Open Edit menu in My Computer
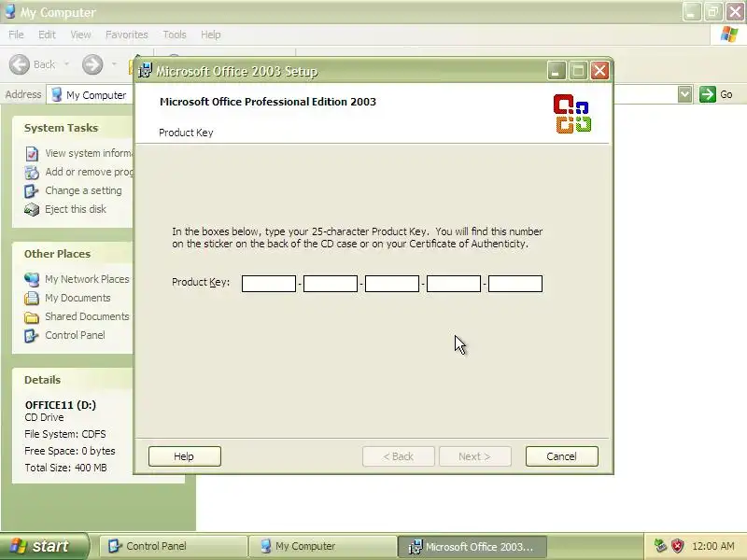 coord(47,35)
